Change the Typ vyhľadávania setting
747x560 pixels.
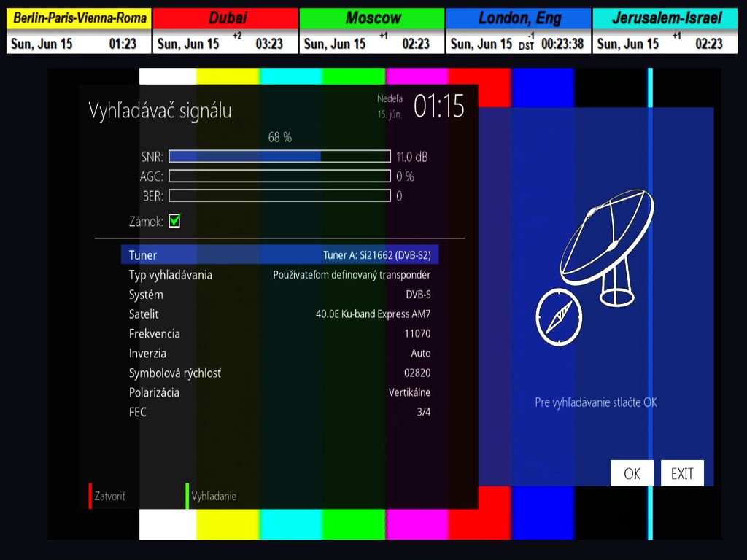tap(279, 275)
